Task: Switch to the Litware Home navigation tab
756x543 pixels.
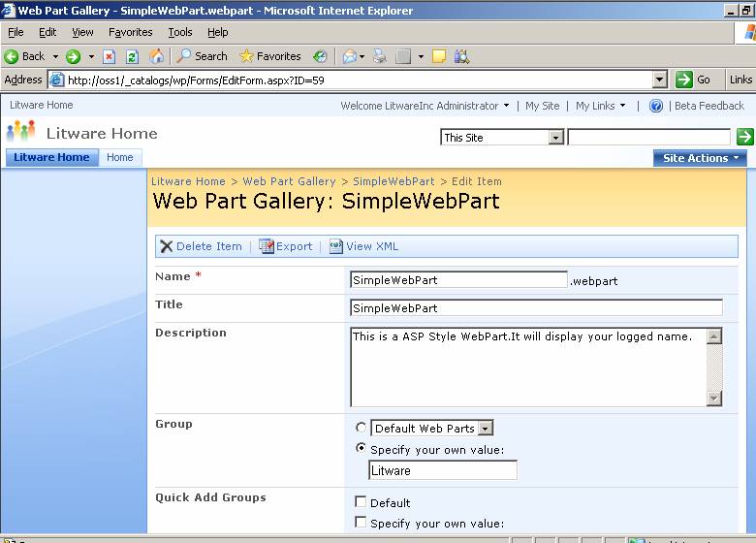Action: pyautogui.click(x=51, y=157)
